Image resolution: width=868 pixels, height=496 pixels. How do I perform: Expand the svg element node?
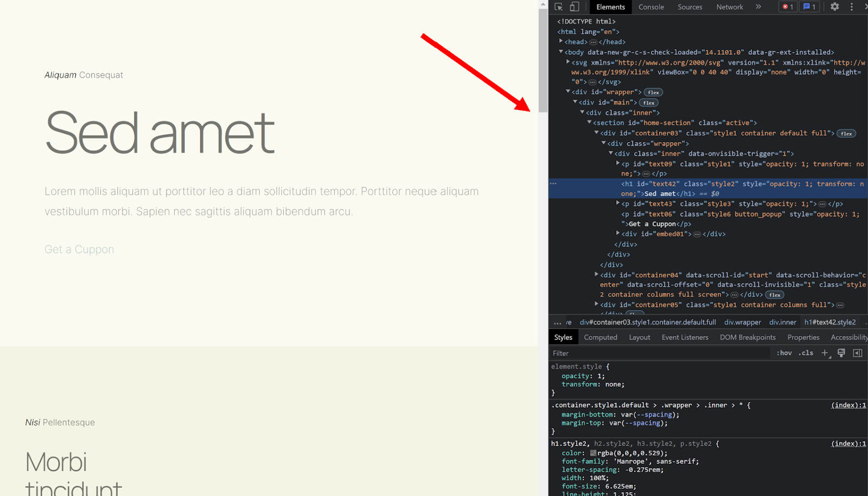pyautogui.click(x=569, y=62)
